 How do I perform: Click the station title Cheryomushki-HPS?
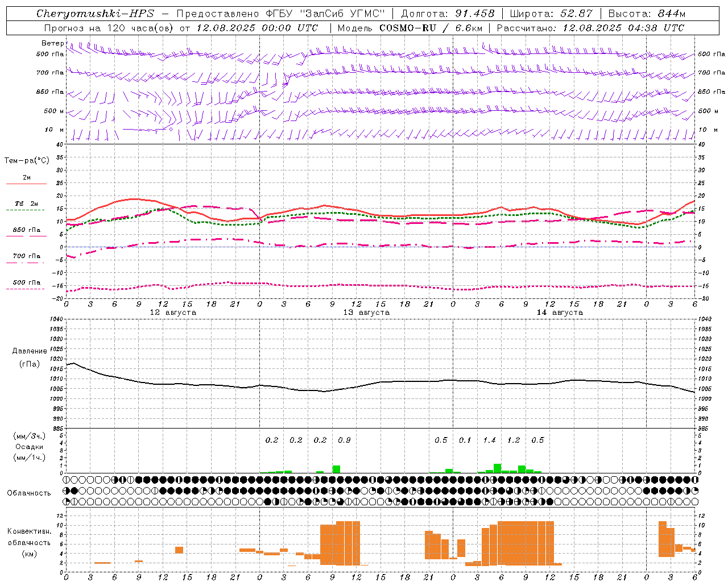click(95, 14)
